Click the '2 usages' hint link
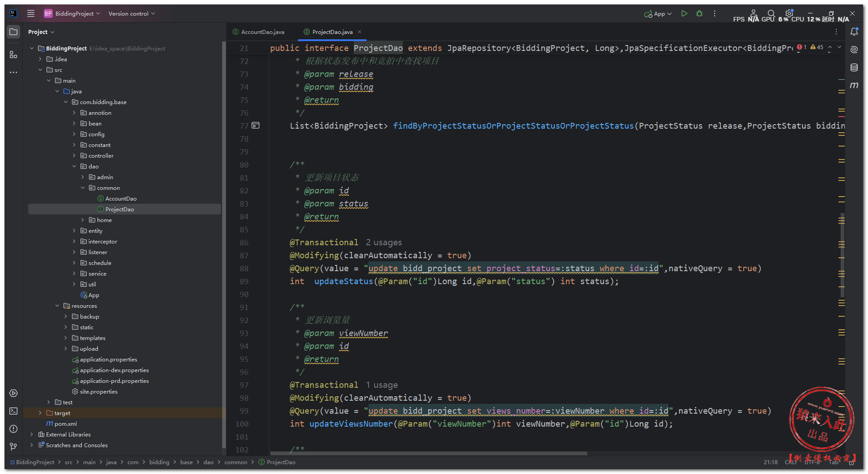 384,243
